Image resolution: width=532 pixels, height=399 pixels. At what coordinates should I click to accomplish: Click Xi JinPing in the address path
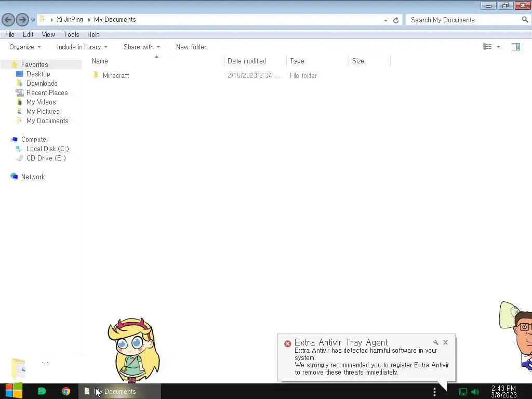coord(70,19)
